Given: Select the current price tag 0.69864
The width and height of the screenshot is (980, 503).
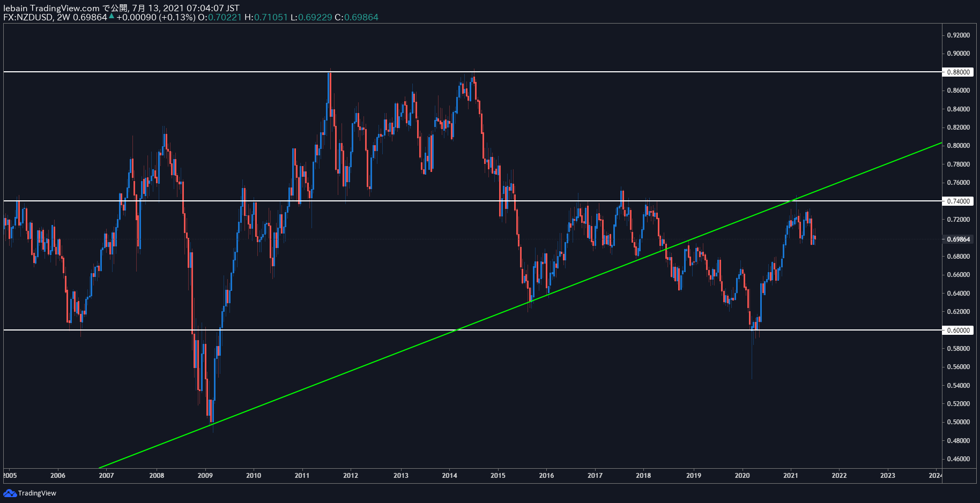Looking at the screenshot, I should (957, 239).
